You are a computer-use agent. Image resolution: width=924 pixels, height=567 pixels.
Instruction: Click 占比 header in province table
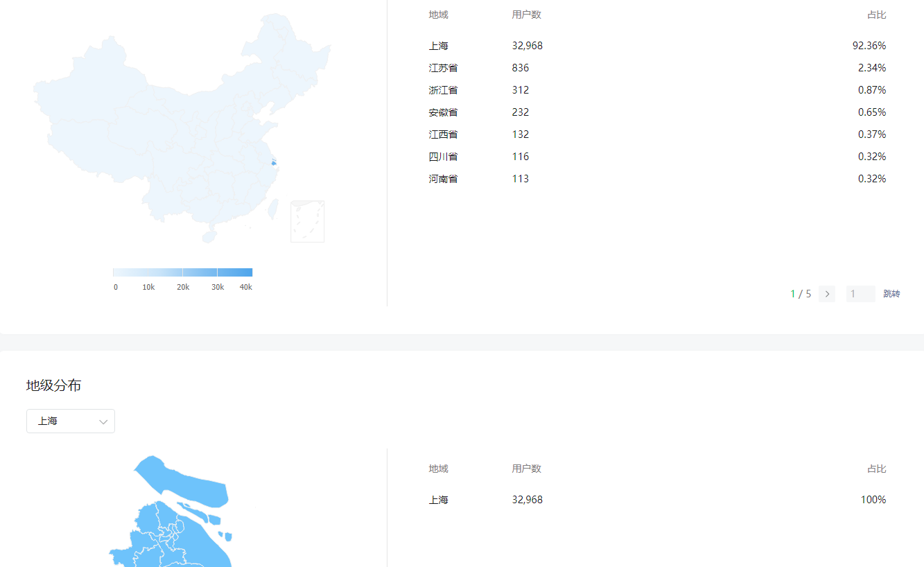click(877, 15)
